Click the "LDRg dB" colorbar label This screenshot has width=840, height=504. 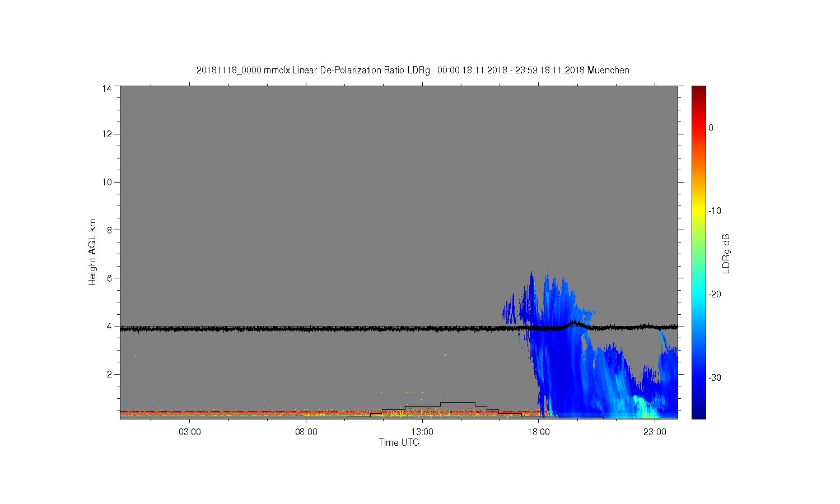pos(726,254)
